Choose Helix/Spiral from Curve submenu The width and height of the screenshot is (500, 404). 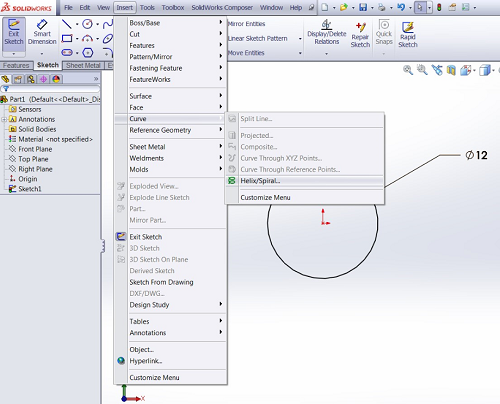tap(305, 181)
